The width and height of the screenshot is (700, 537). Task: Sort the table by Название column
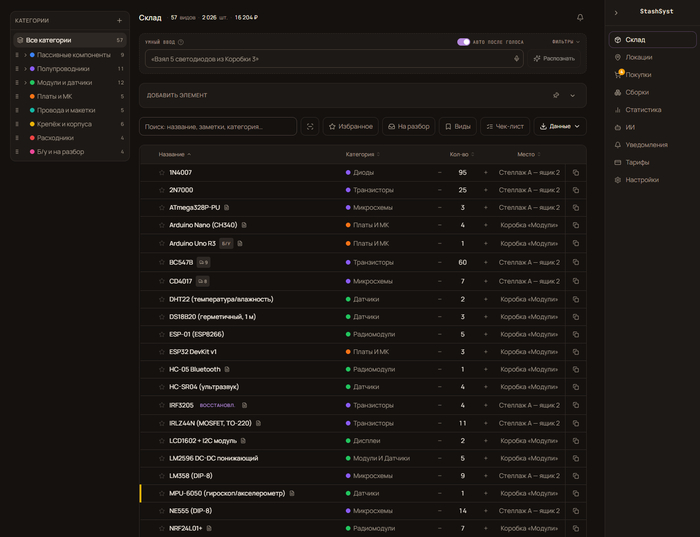coord(175,154)
